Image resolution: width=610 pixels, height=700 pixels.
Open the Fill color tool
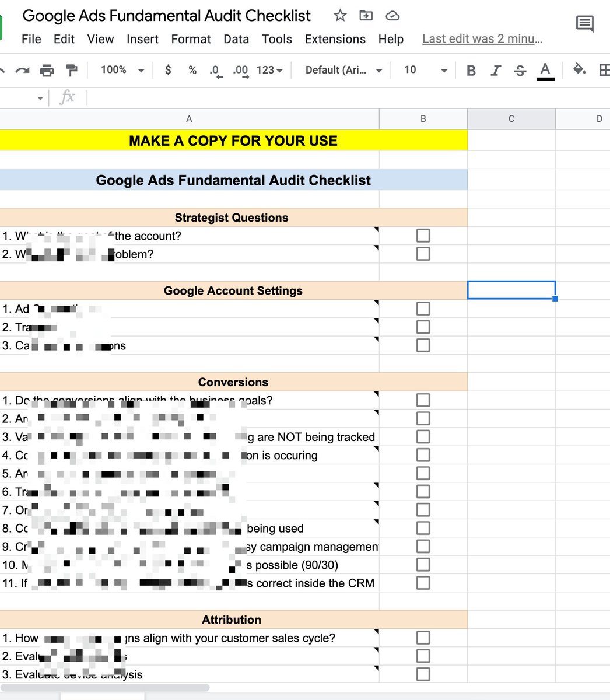click(x=579, y=69)
